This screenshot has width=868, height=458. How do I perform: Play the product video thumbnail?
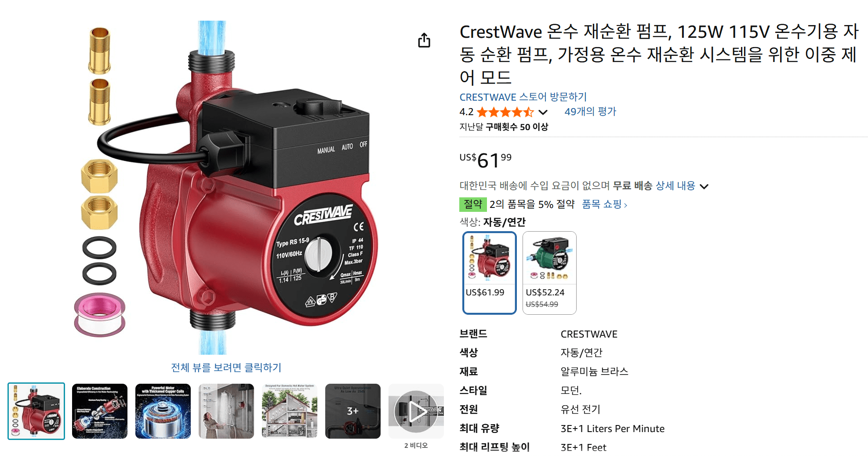[416, 411]
